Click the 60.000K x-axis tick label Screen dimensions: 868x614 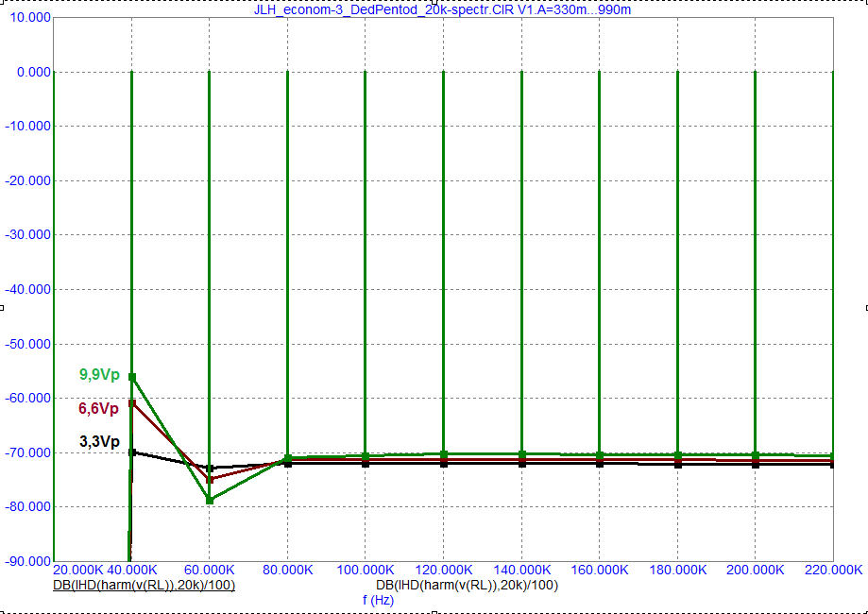tap(210, 571)
